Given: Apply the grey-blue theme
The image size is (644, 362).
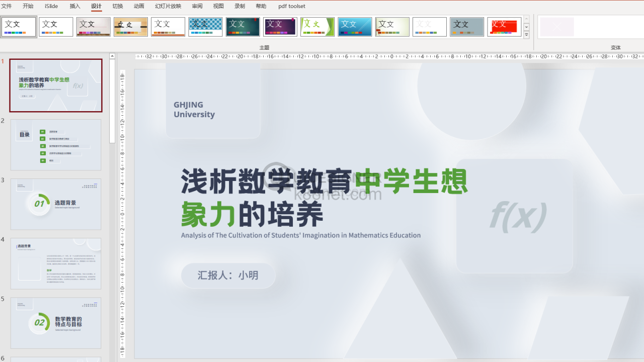Looking at the screenshot, I should click(x=467, y=27).
